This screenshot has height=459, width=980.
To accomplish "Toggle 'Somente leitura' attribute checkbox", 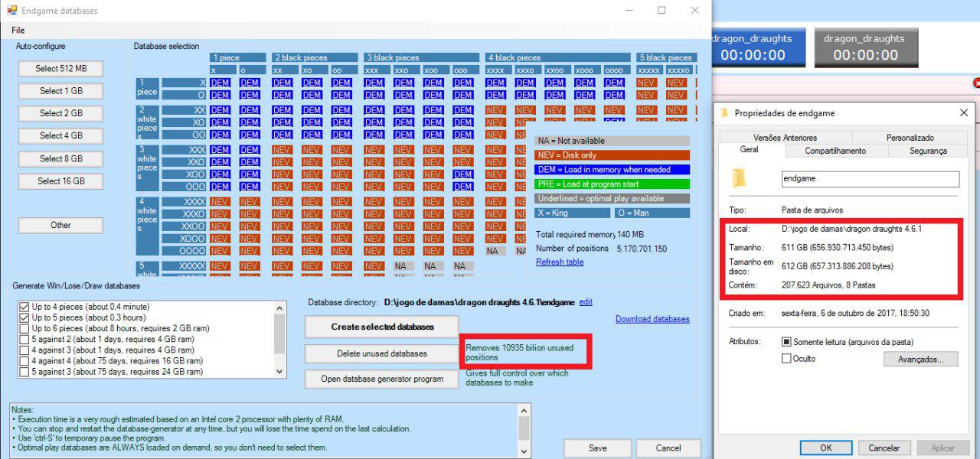I will pos(786,342).
